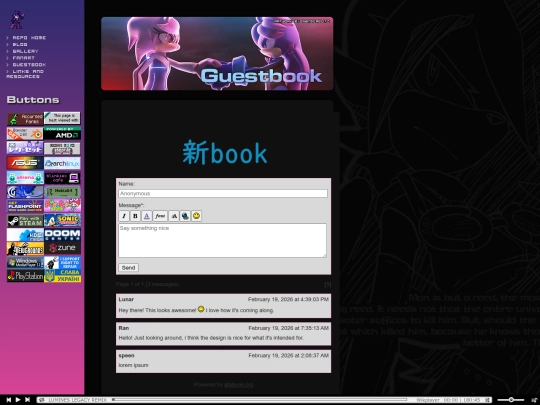The image size is (540, 405).
Task: Click the Slava Ukraini badge
Action: (62, 276)
